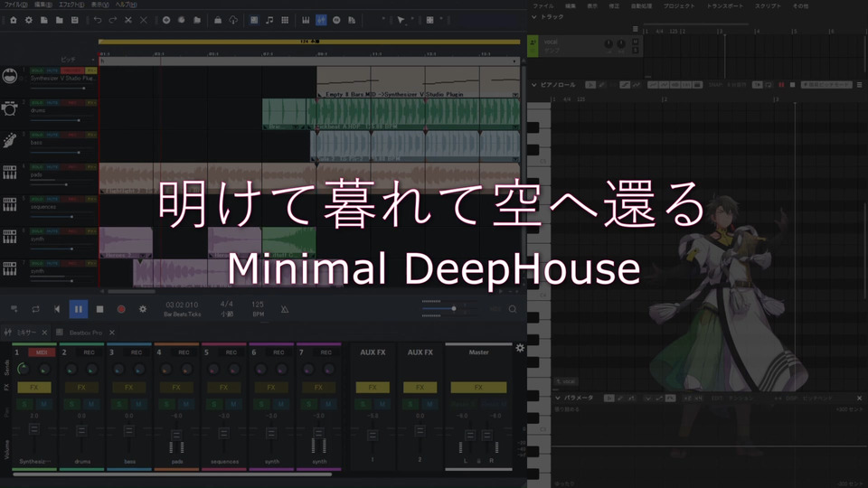Open FX on first AUX FX channel
Image resolution: width=868 pixels, height=488 pixels.
[x=373, y=388]
